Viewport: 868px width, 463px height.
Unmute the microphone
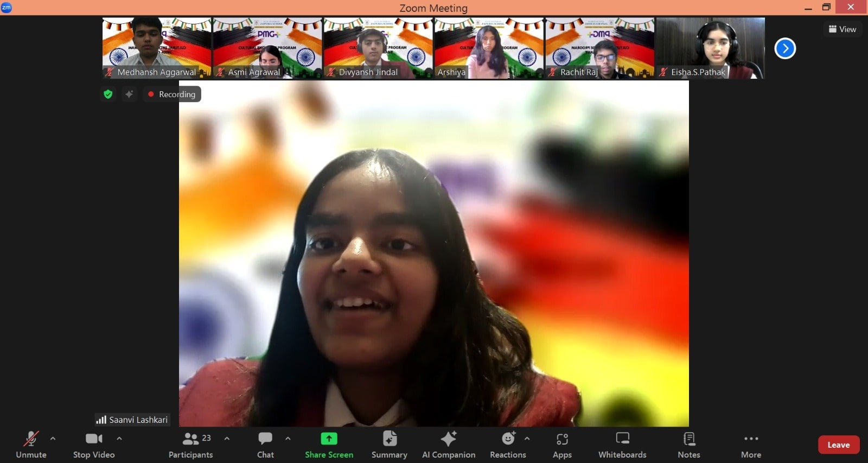(31, 444)
